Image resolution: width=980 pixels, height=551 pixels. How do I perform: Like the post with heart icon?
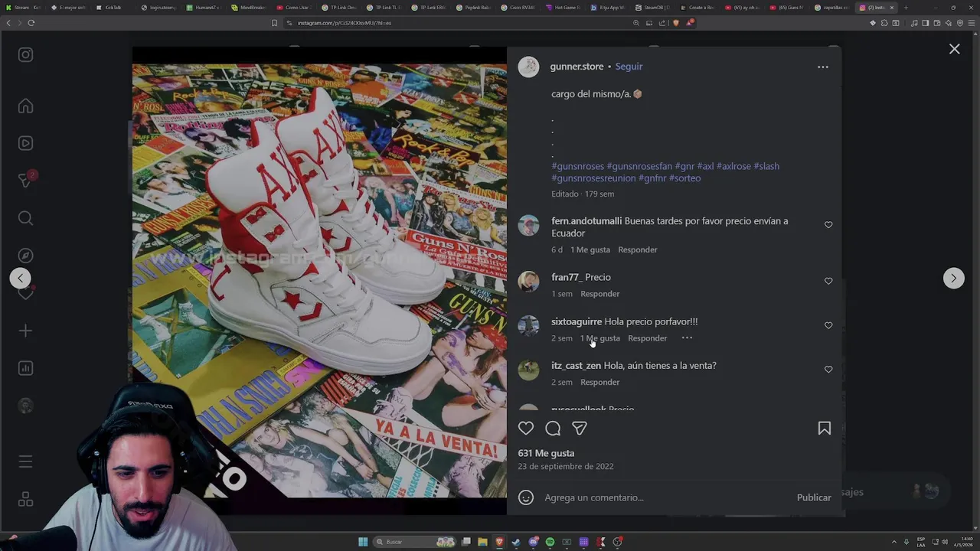526,429
